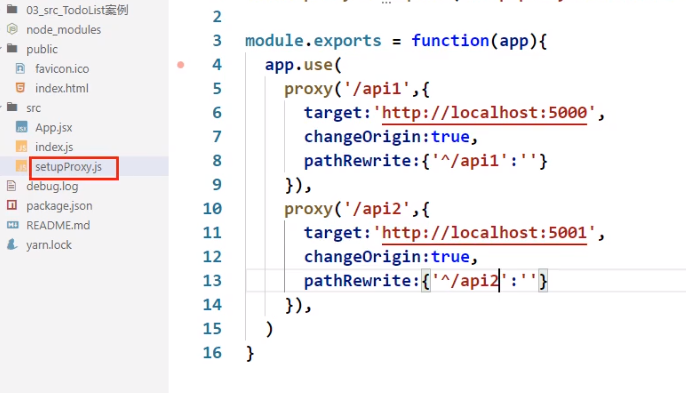This screenshot has height=393, width=686.
Task: Follow the http://localhost:5001 link
Action: [484, 233]
